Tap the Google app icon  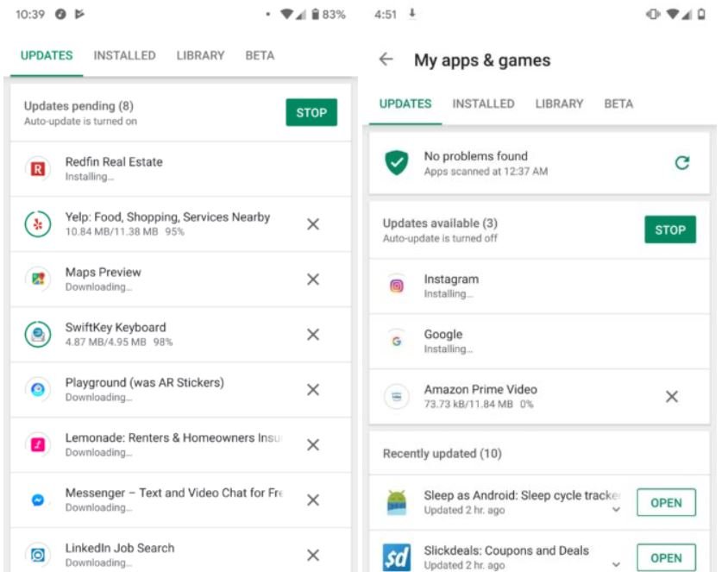[x=397, y=342]
